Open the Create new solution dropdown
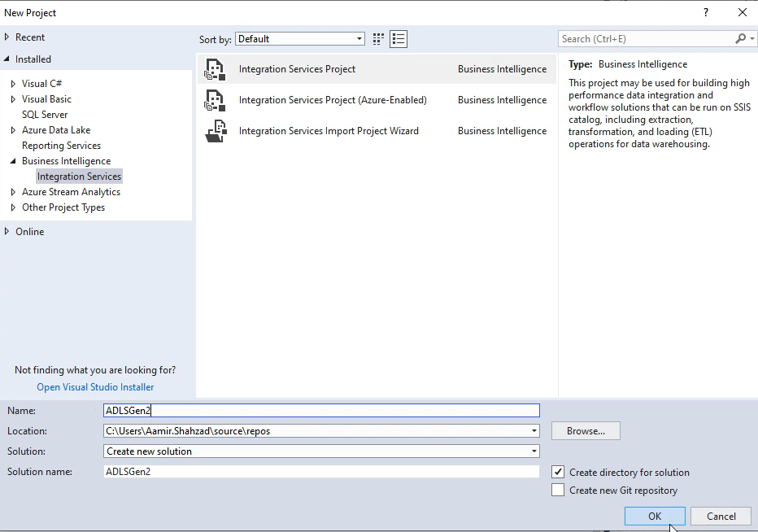Screen dimensions: 758x532 532,451
